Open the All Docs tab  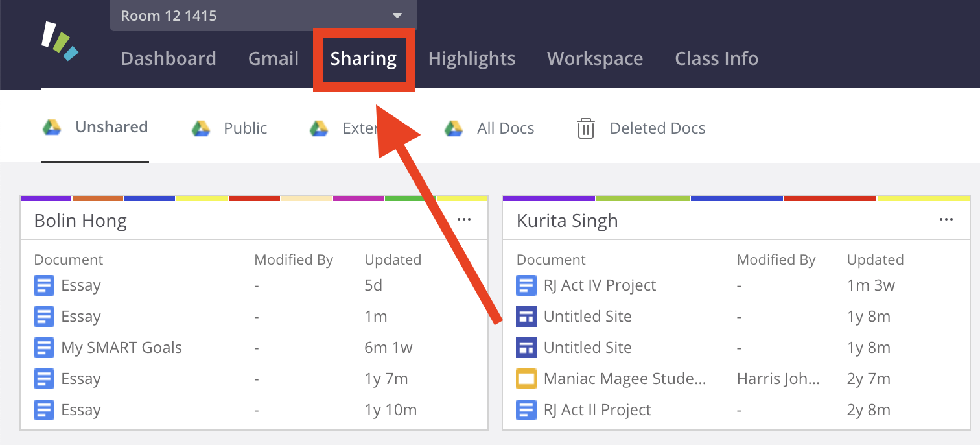[x=489, y=128]
